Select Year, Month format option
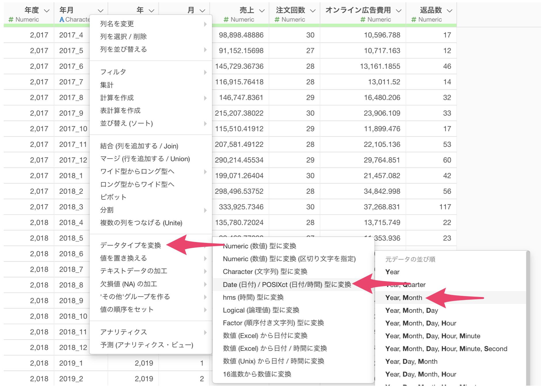Screen dimensions: 556x392 (x=403, y=298)
